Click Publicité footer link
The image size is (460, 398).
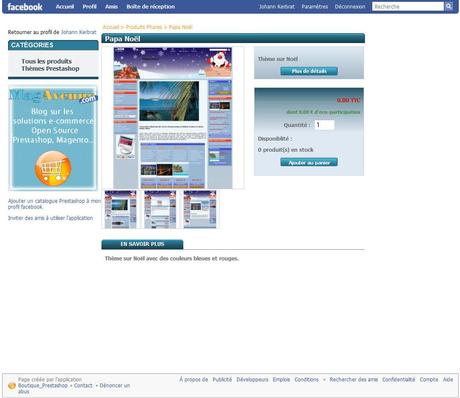tap(222, 380)
